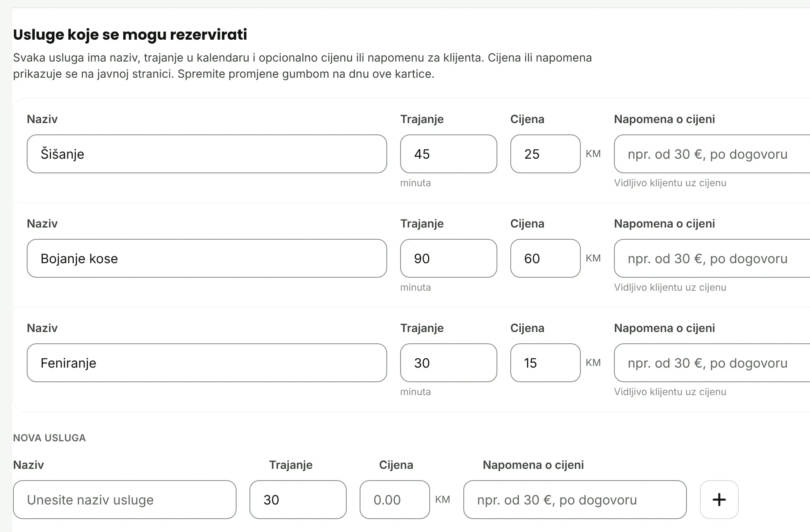Screen dimensions: 810x532
Task: Click 'minuta' hint under Bojanje kose duration
Action: click(416, 287)
